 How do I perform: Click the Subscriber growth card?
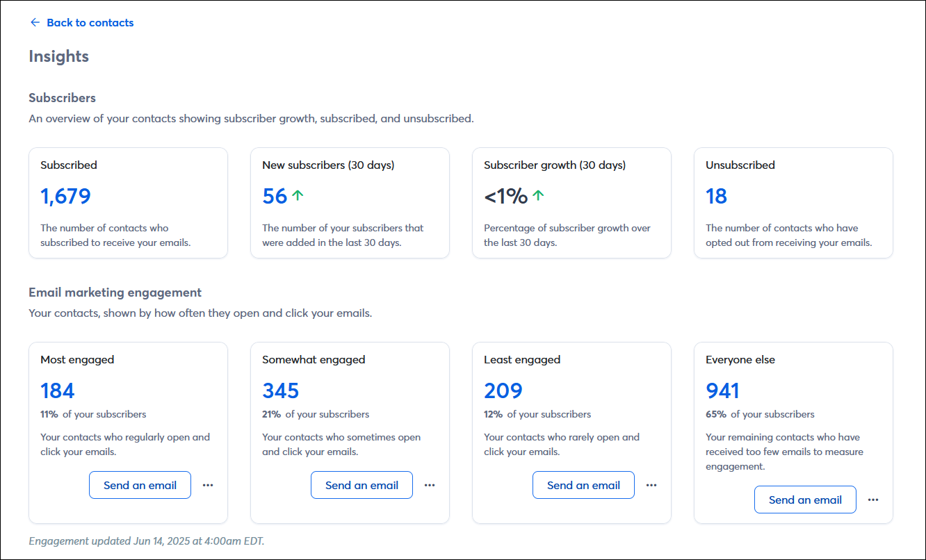[x=571, y=202]
